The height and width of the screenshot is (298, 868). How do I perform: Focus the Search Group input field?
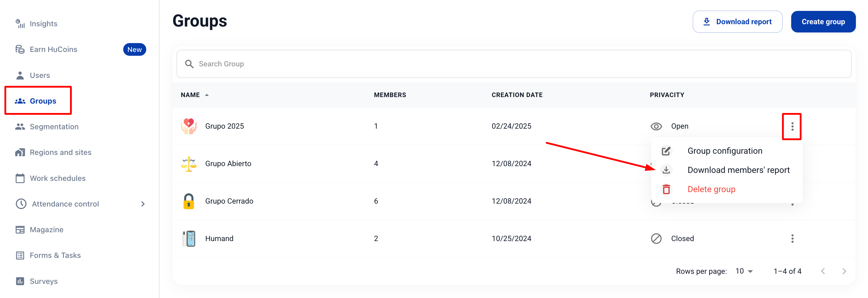513,64
